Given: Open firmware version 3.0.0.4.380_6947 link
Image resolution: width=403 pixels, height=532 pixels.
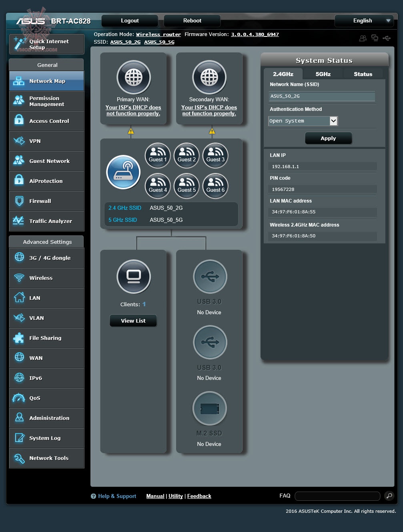Looking at the screenshot, I should pos(255,34).
